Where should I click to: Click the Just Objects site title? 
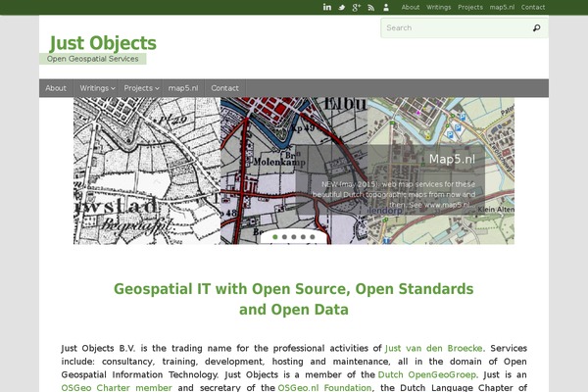pos(103,43)
